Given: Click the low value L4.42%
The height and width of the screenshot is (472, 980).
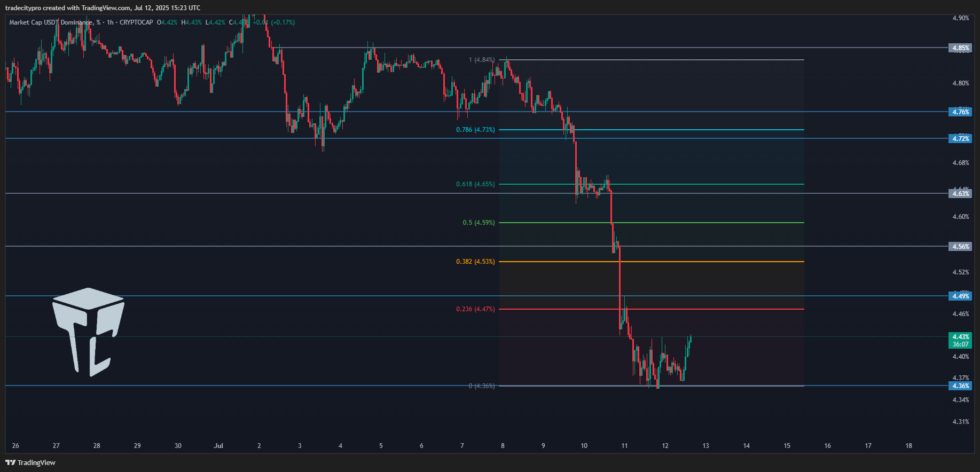Looking at the screenshot, I should (216, 22).
